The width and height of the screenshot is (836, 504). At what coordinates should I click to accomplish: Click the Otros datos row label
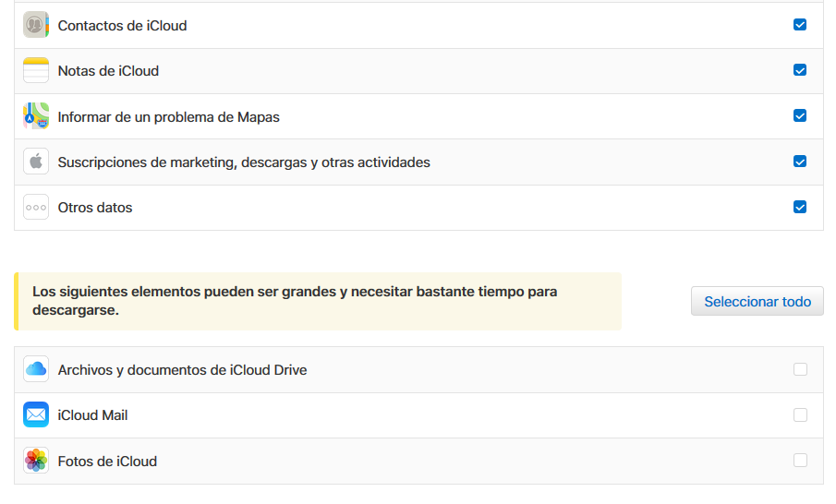pos(95,208)
